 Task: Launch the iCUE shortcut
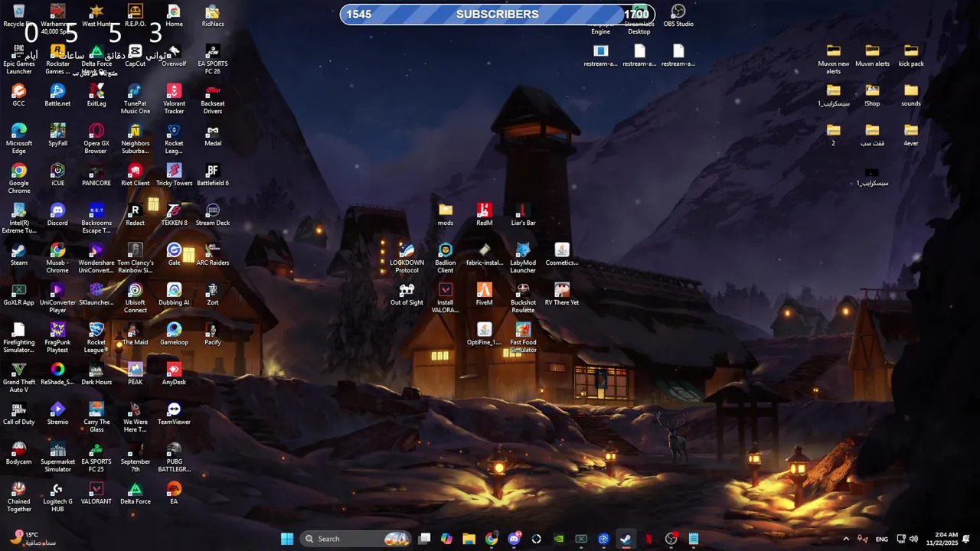pos(57,174)
